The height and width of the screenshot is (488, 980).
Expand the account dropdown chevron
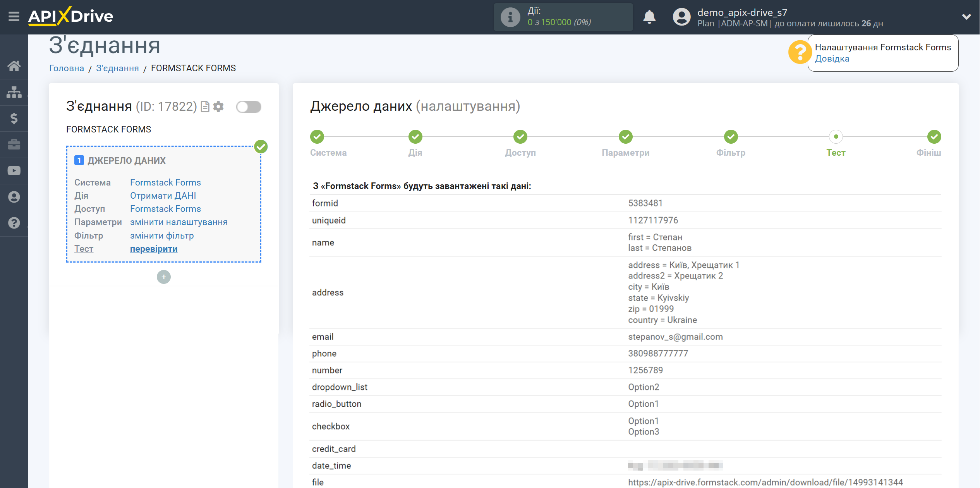tap(966, 17)
